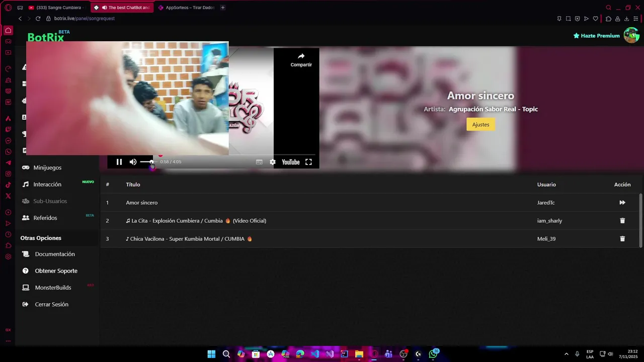Open MonsterBuilds link
Image resolution: width=644 pixels, height=362 pixels.
(53, 288)
